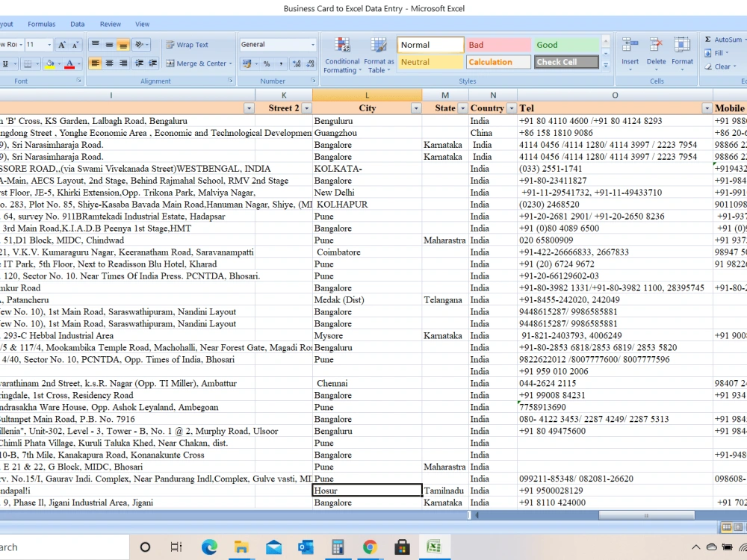
Task: Increase cell indent
Action: click(153, 63)
